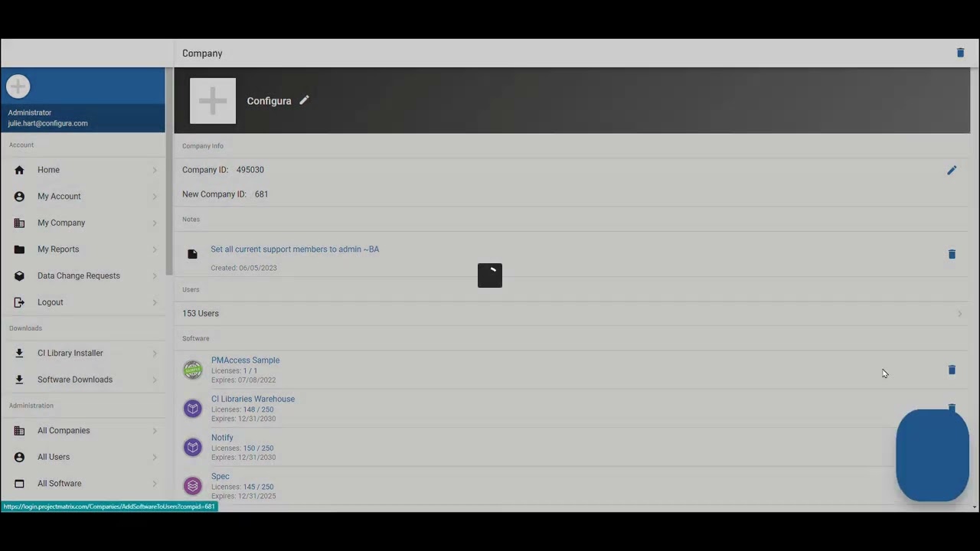The height and width of the screenshot is (551, 980).
Task: Delete the support members note
Action: pyautogui.click(x=952, y=254)
